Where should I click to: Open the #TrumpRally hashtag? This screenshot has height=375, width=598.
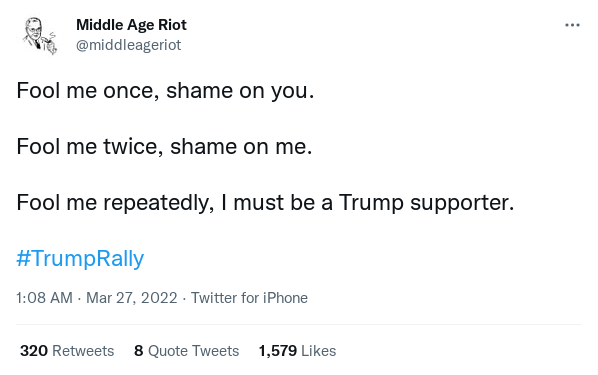click(x=80, y=259)
